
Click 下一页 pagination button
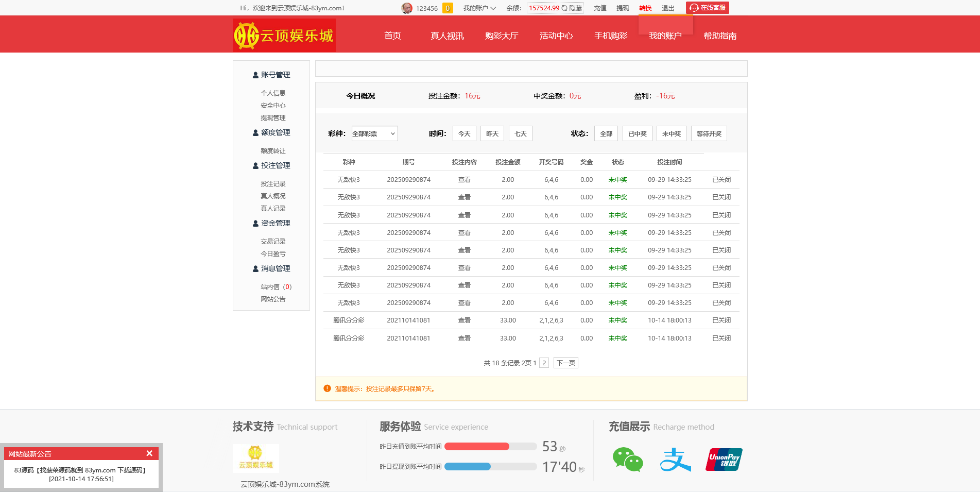566,363
